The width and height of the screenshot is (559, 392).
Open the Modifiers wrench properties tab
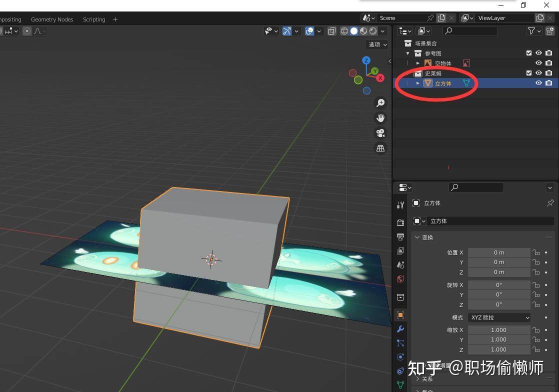pyautogui.click(x=400, y=329)
